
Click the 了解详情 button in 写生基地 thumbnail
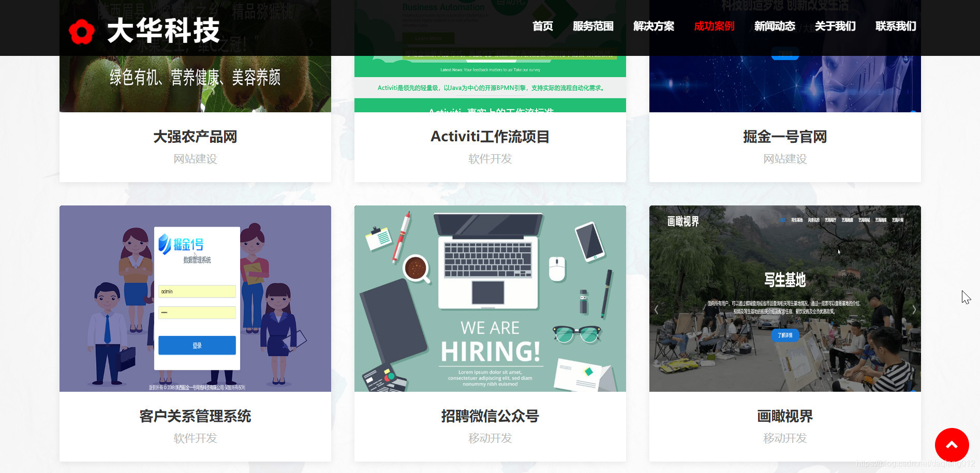785,335
